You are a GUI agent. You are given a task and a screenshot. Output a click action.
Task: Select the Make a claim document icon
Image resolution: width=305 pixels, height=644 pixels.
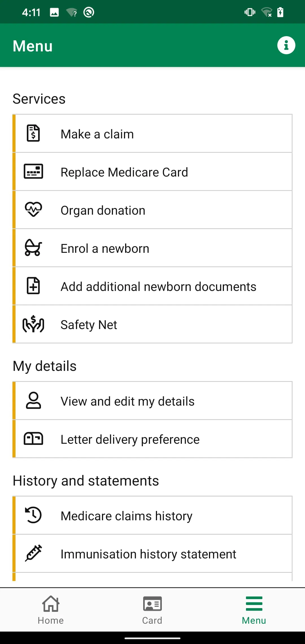point(33,133)
